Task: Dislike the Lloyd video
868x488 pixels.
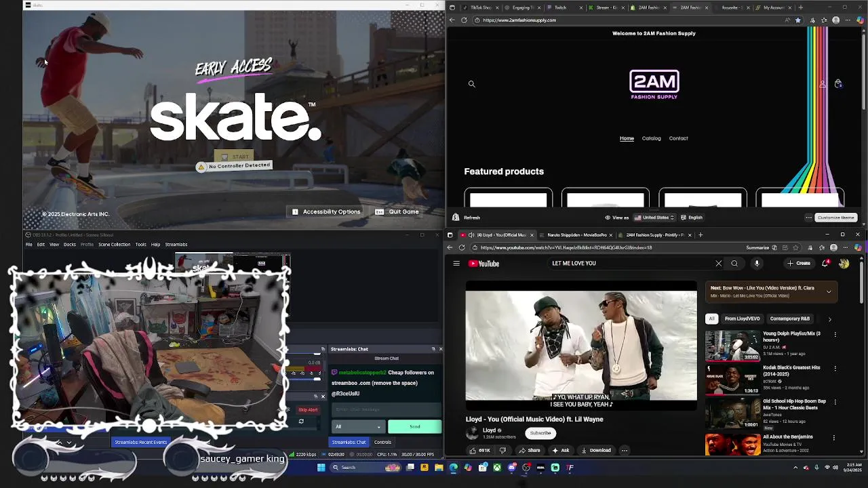Action: point(502,450)
